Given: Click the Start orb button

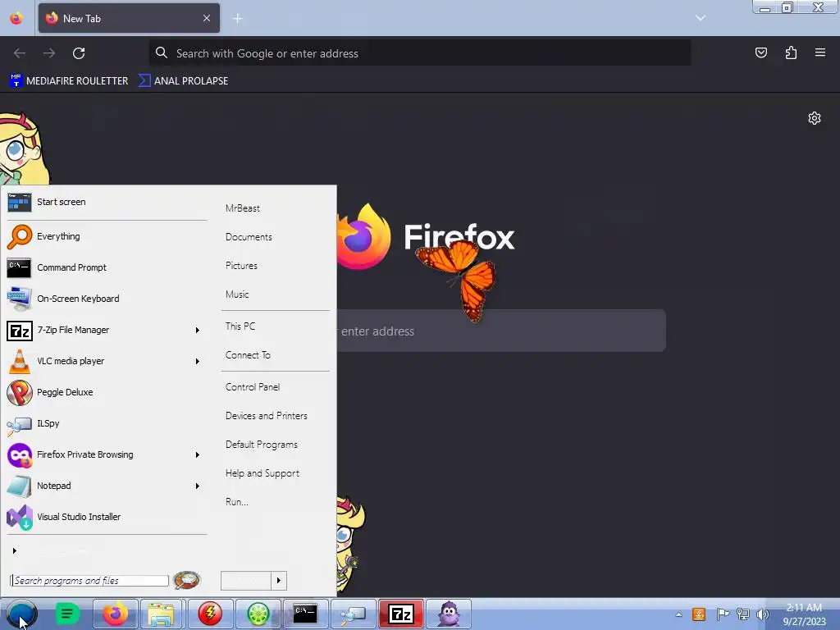Looking at the screenshot, I should (21, 614).
